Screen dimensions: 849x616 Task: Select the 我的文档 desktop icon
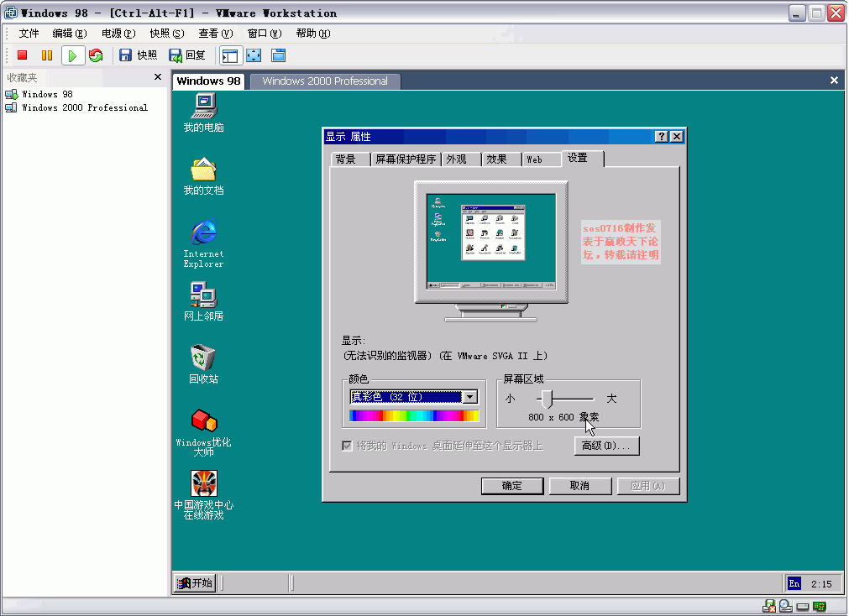(x=203, y=176)
